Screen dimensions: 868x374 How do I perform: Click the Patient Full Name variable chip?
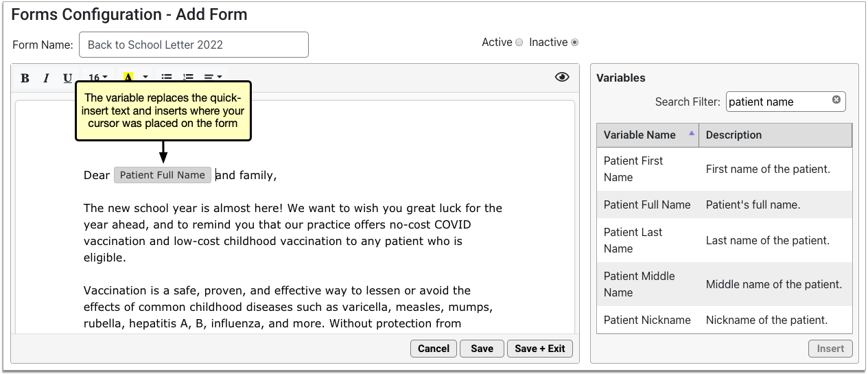coord(163,175)
